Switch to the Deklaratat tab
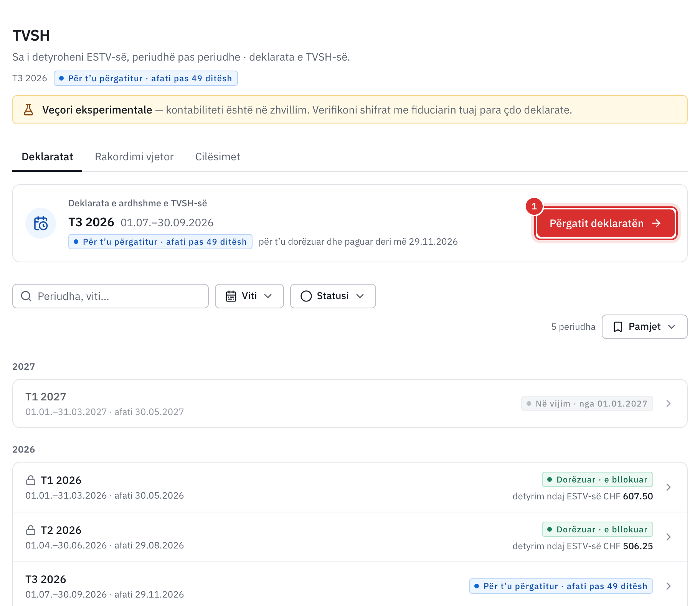This screenshot has height=606, width=700. pos(47,157)
